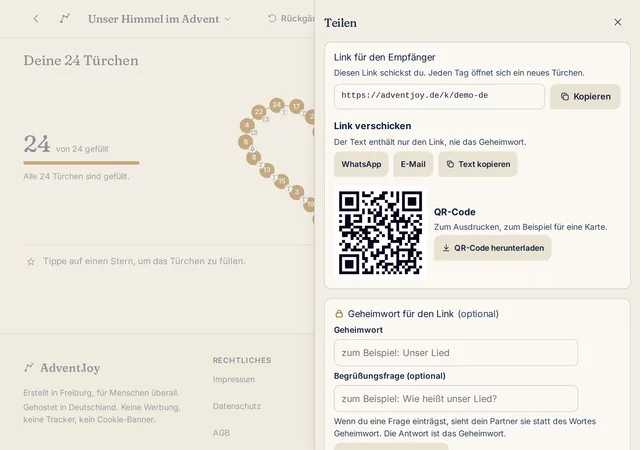
Task: Open door star number 22
Action: (x=259, y=111)
